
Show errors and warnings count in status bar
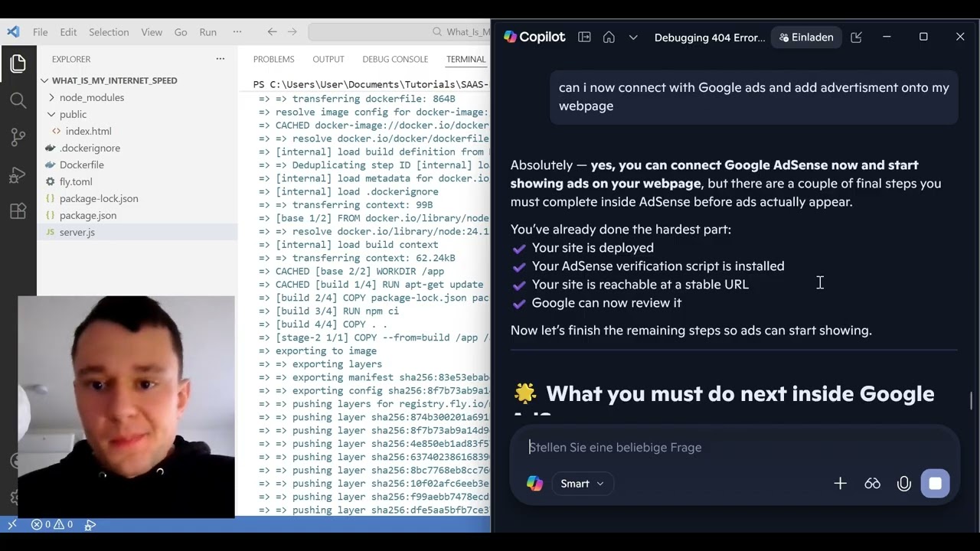pos(52,525)
